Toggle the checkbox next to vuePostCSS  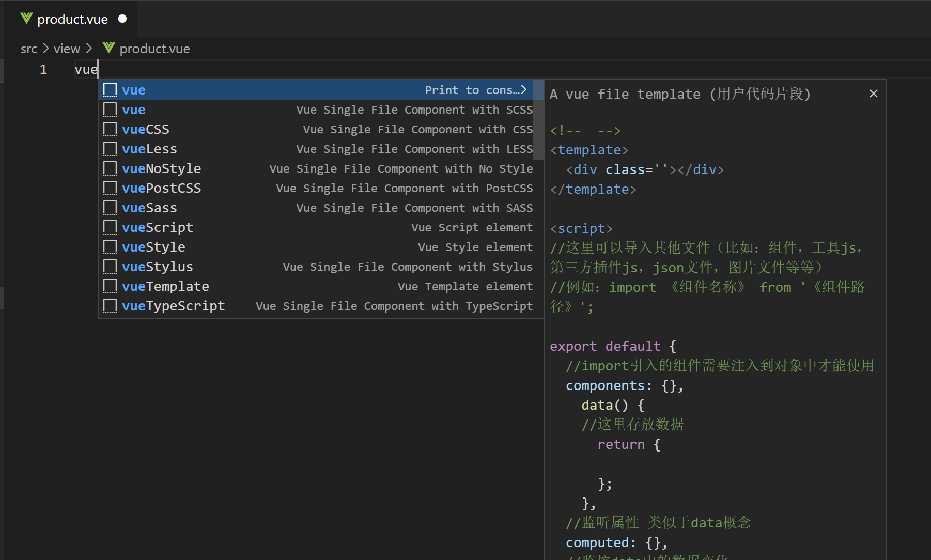pos(110,188)
